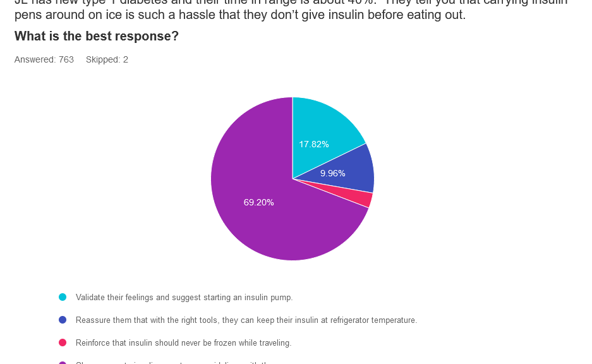Click the partially visible top question line
Screen dimensions: 592x364
[291, 3]
